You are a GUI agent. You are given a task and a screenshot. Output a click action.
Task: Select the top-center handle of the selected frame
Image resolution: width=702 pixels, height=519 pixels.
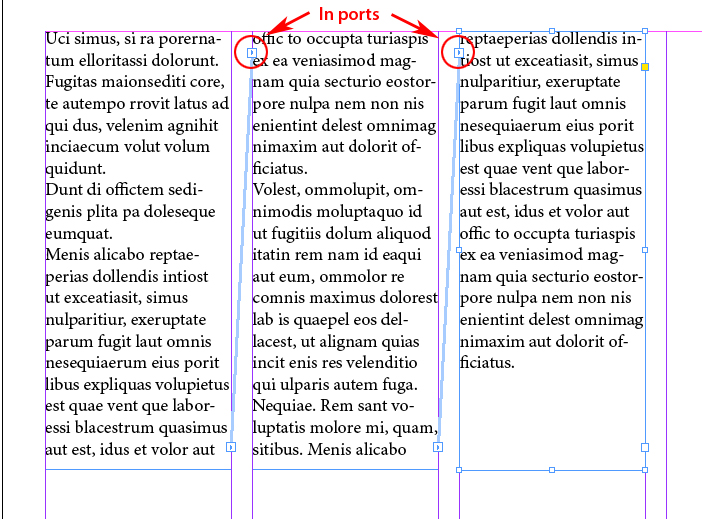552,31
